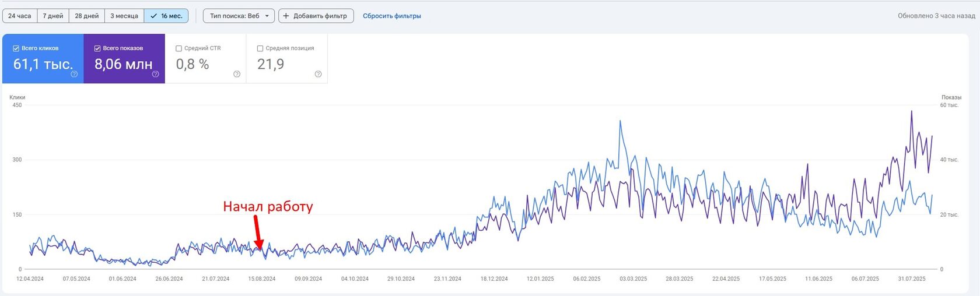
Task: Toggle the Всего показов checkbox
Action: (97, 48)
